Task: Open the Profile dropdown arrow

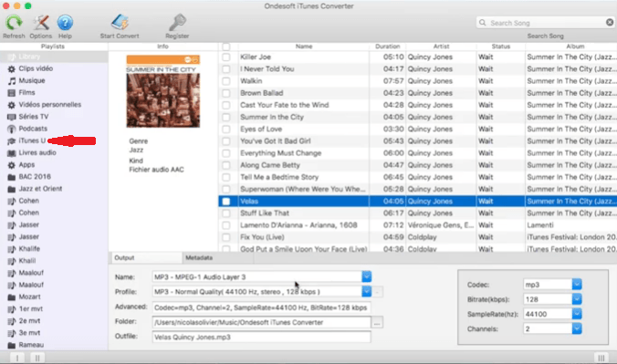Action: 366,292
